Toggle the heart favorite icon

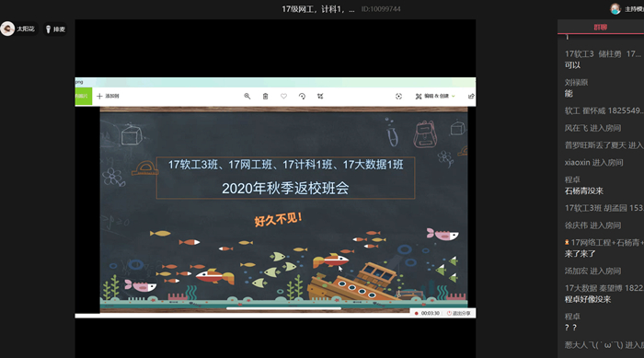tap(283, 97)
